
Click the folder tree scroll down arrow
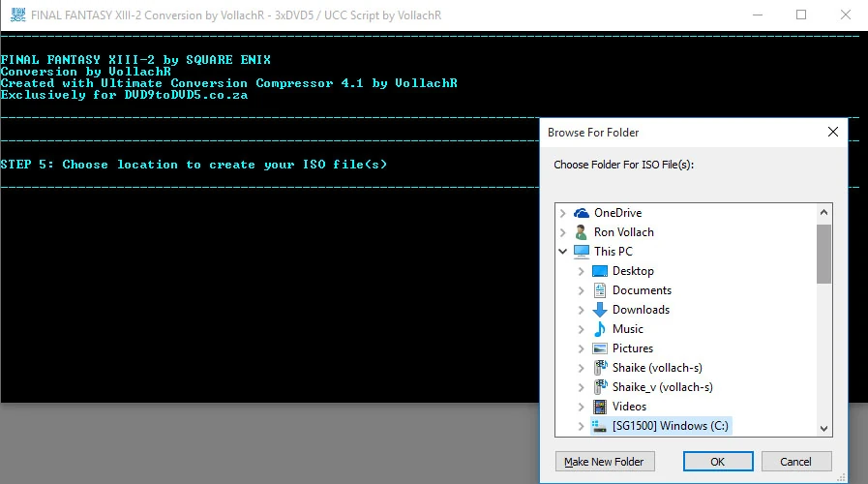(823, 428)
